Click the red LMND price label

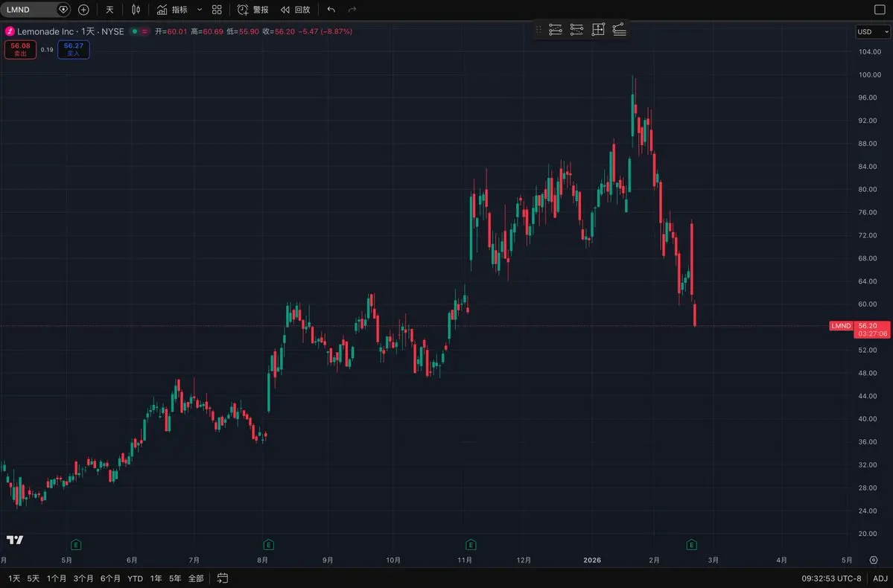click(841, 326)
